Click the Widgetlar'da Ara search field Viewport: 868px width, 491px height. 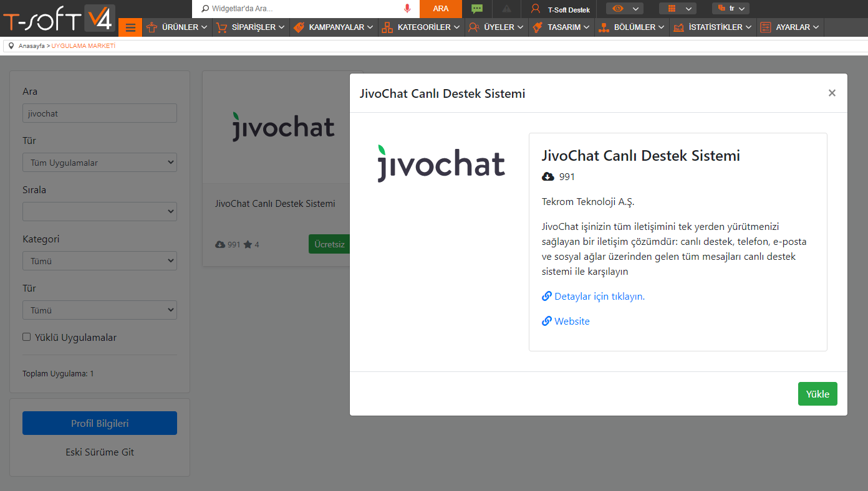(307, 9)
